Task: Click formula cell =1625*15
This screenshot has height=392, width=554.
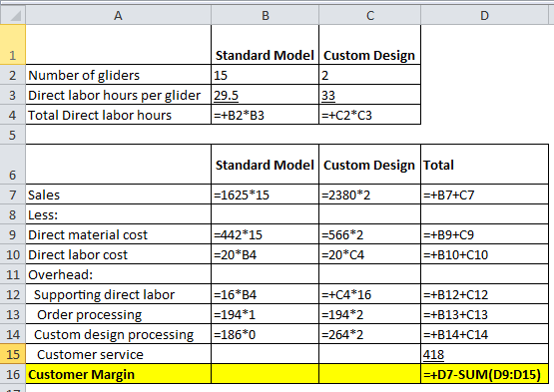Action: tap(265, 195)
